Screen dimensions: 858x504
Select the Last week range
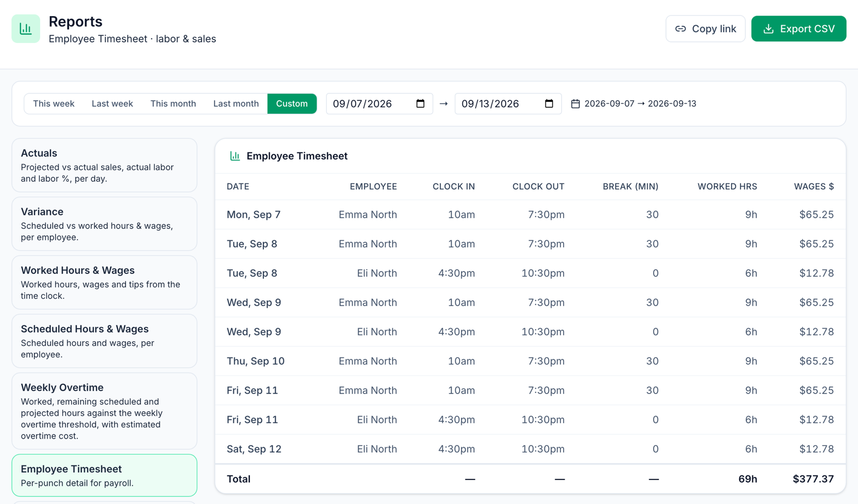click(112, 103)
